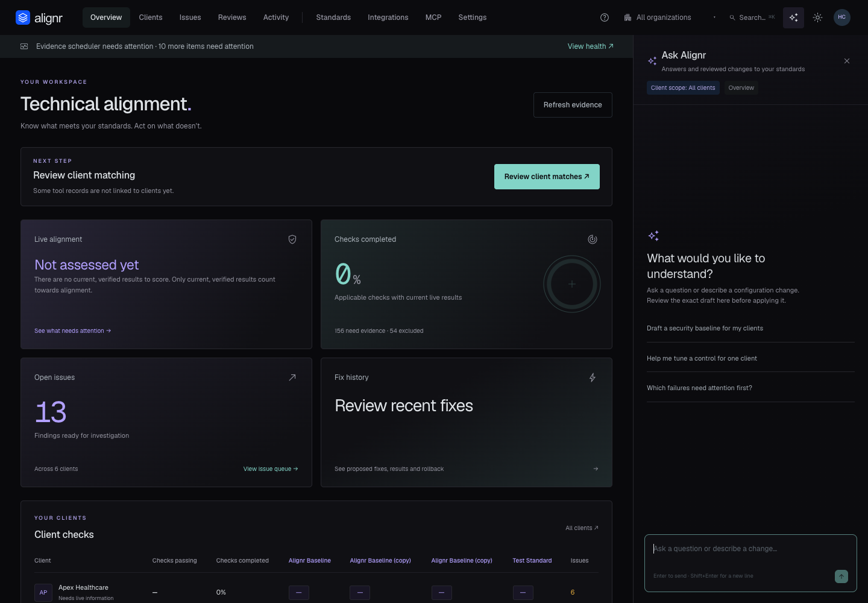Select the Activity tab
The width and height of the screenshot is (868, 603).
coord(276,17)
